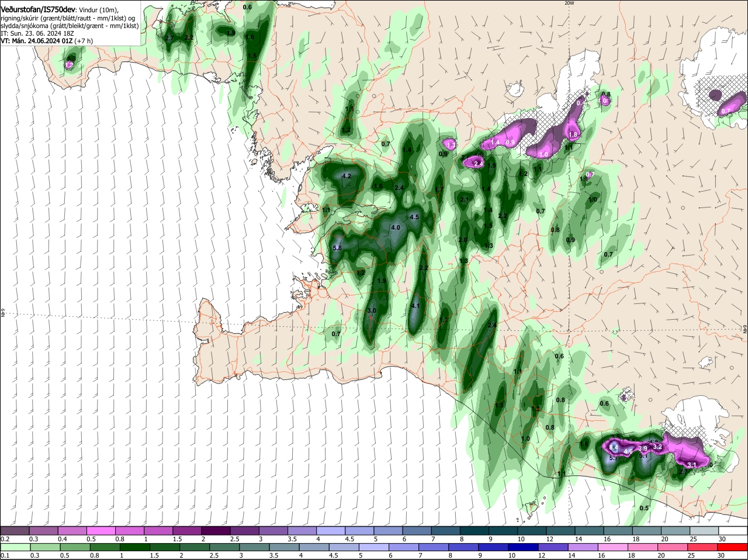Select the white snow swatch labeled 30
The image size is (748, 560).
pos(733,530)
